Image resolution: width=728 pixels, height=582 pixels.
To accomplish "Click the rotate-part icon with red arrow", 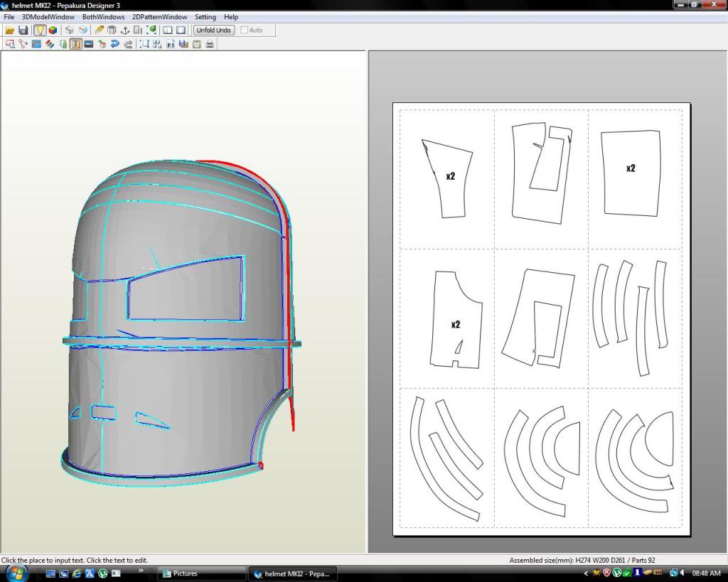I will pyautogui.click(x=102, y=44).
